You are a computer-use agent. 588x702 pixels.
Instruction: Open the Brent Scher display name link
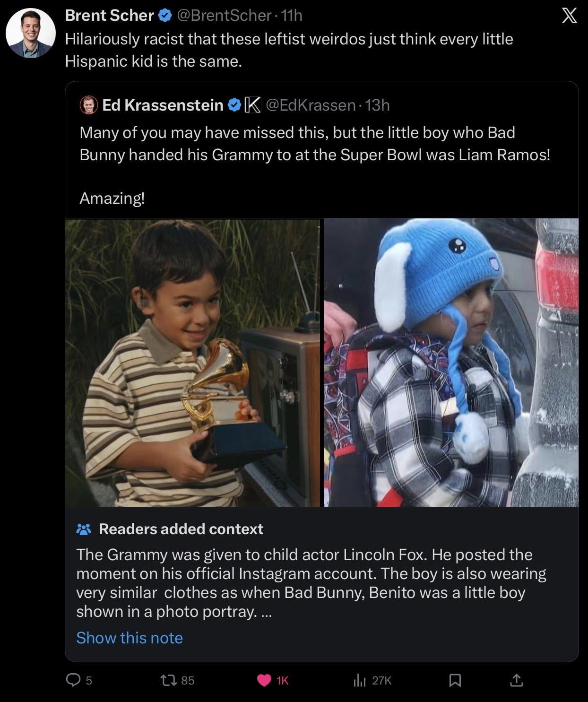coord(109,16)
